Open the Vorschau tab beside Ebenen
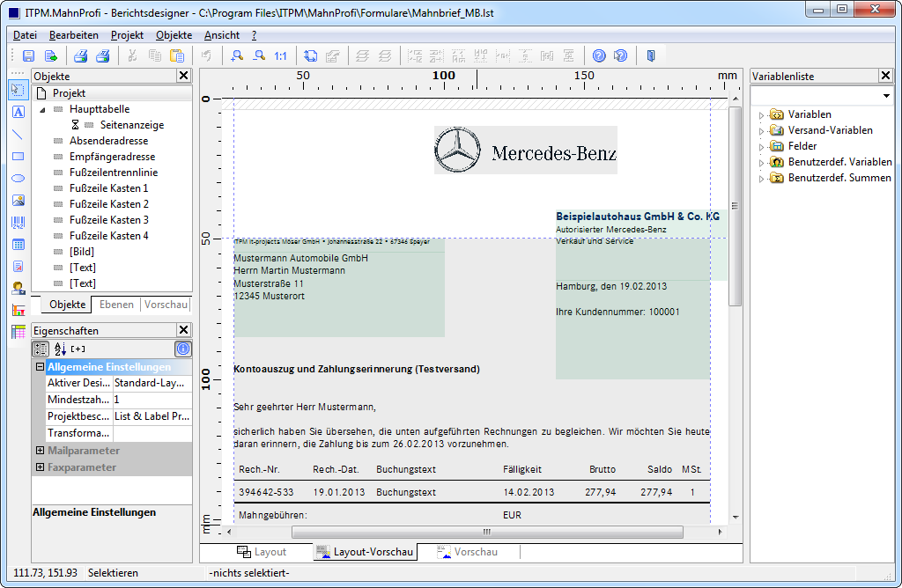The height and width of the screenshot is (588, 902). click(166, 305)
